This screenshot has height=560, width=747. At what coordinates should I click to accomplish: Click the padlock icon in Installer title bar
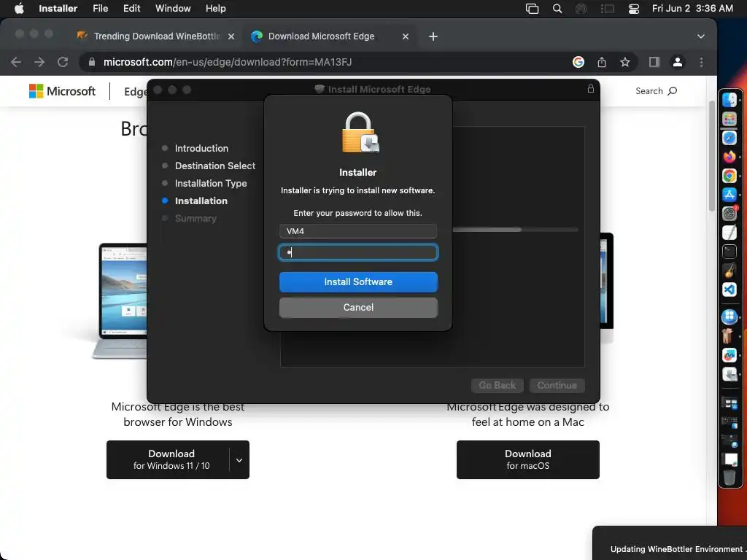pos(591,89)
